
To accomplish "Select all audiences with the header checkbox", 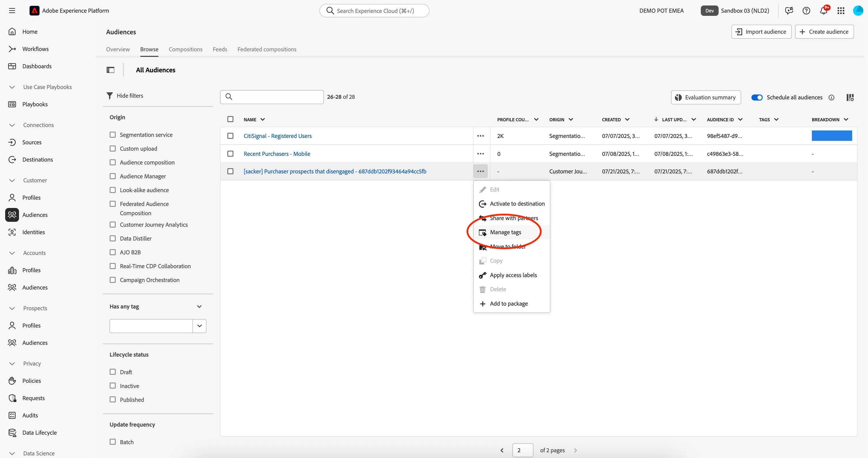I will (230, 119).
